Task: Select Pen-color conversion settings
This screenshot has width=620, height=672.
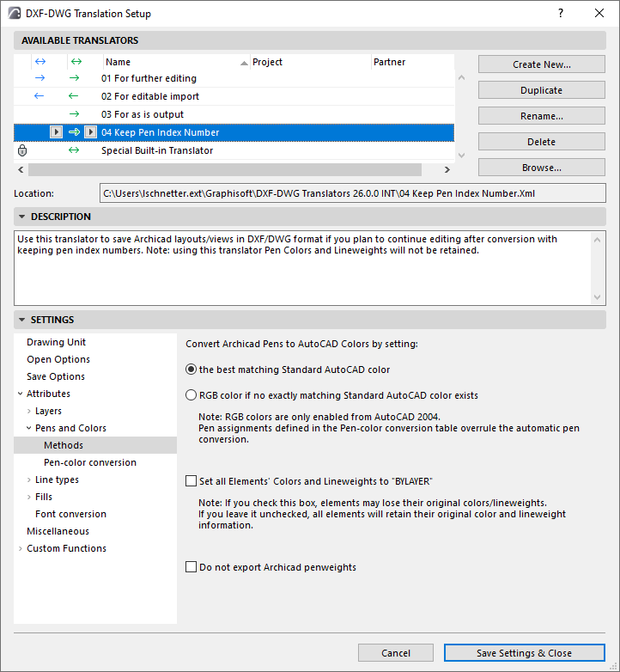Action: point(90,462)
